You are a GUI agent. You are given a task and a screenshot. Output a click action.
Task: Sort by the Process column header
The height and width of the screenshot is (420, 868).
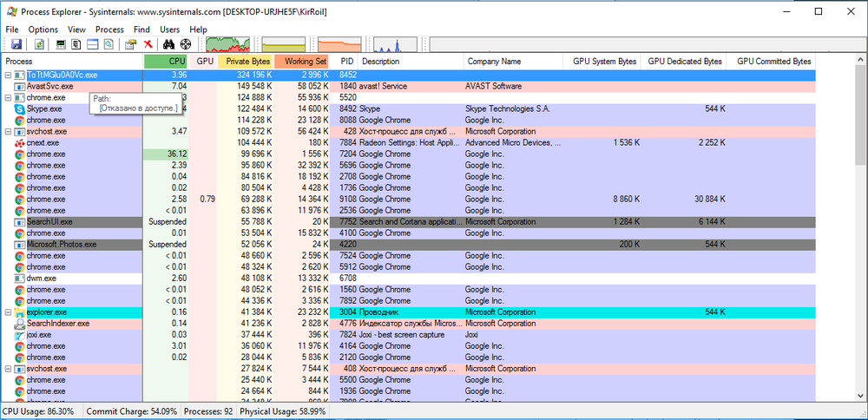(73, 62)
